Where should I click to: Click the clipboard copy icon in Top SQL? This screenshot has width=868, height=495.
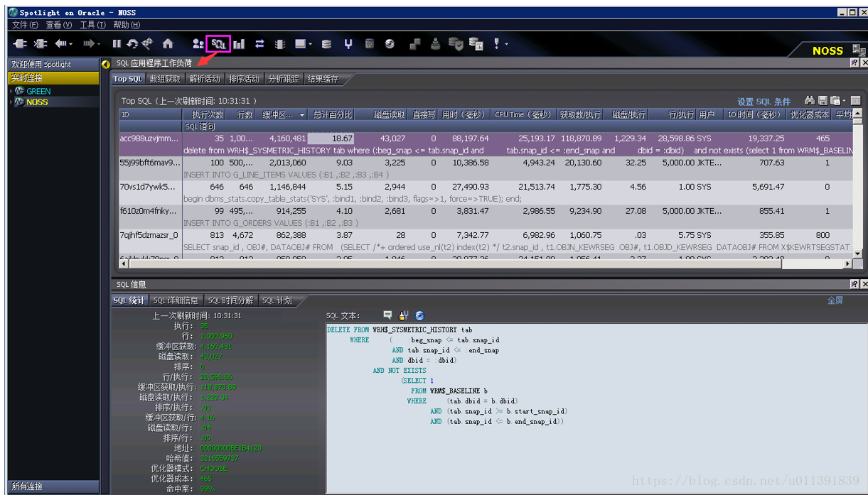pos(835,101)
